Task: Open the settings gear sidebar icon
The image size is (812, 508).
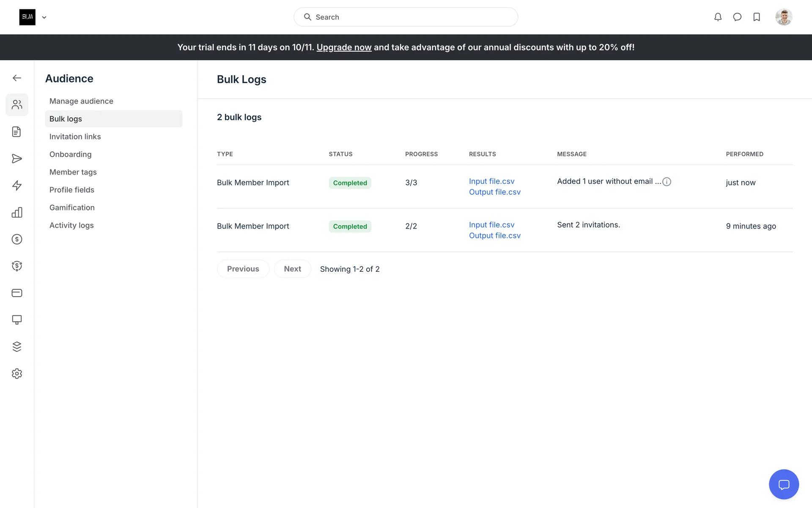Action: 17,374
